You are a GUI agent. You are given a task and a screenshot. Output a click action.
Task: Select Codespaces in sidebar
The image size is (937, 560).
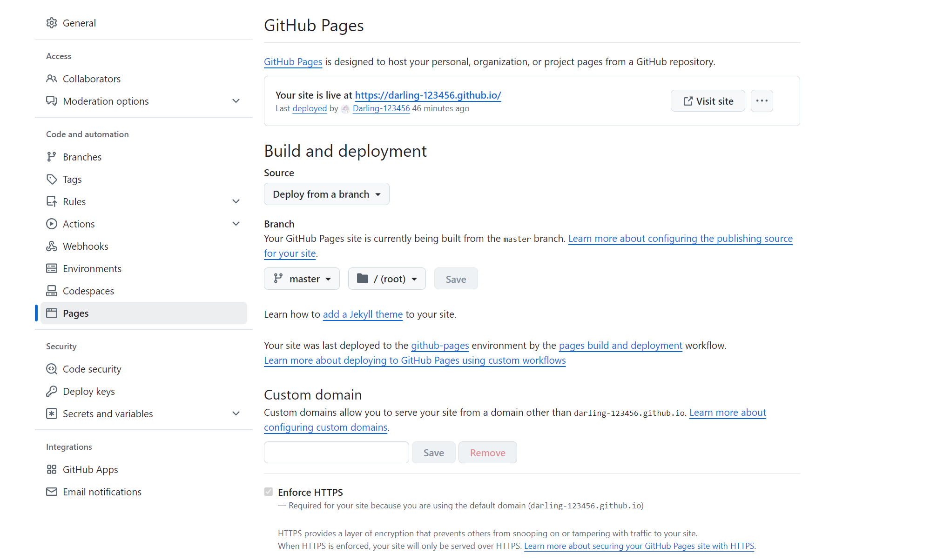click(x=144, y=291)
